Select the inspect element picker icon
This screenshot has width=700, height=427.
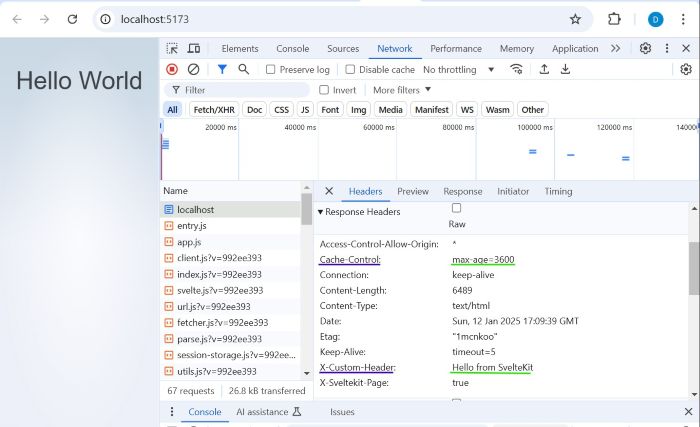tap(172, 48)
